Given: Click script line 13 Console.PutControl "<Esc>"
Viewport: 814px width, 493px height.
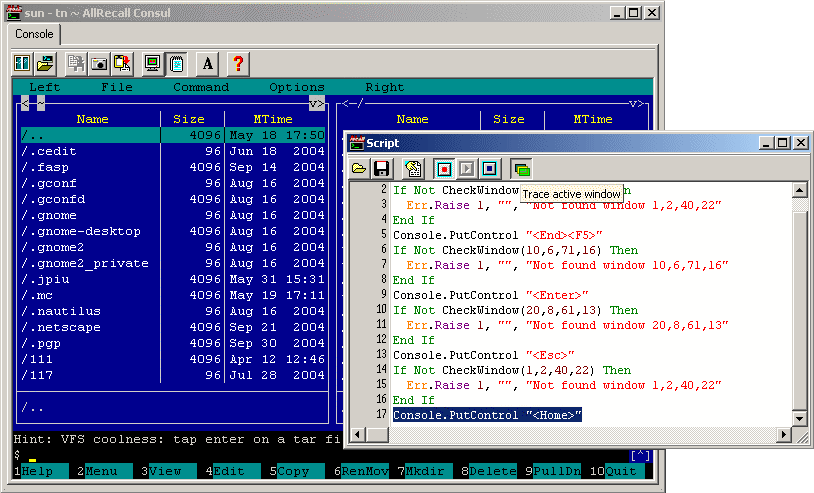Looking at the screenshot, I should tap(483, 355).
